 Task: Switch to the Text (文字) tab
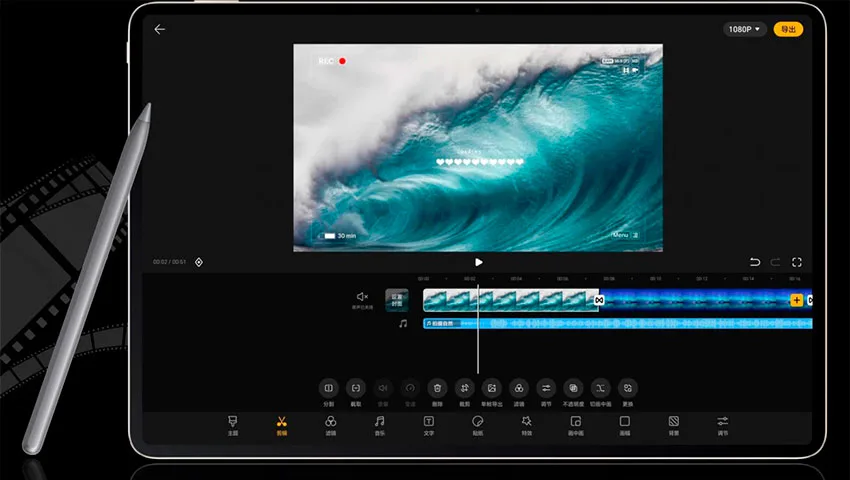(x=428, y=425)
